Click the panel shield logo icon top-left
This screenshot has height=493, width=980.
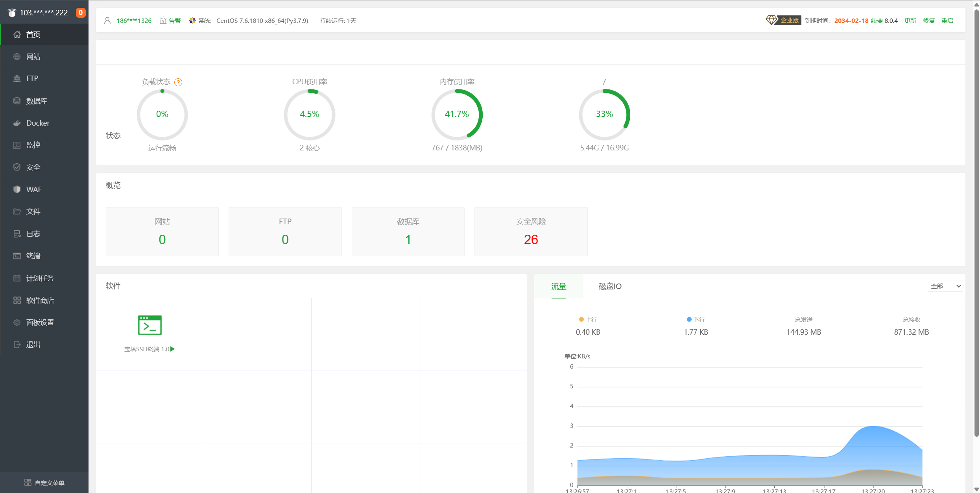[12, 13]
